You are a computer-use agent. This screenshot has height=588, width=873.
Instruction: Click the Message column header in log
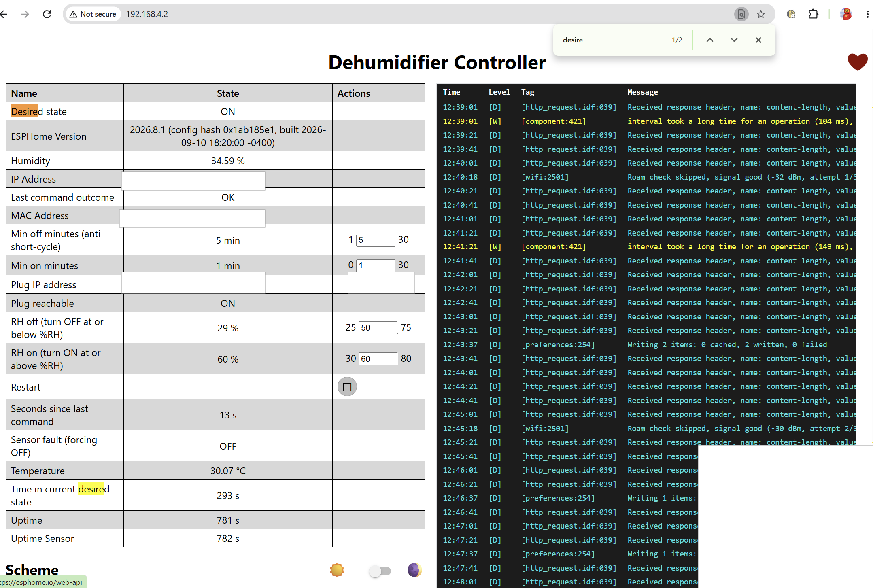[642, 92]
